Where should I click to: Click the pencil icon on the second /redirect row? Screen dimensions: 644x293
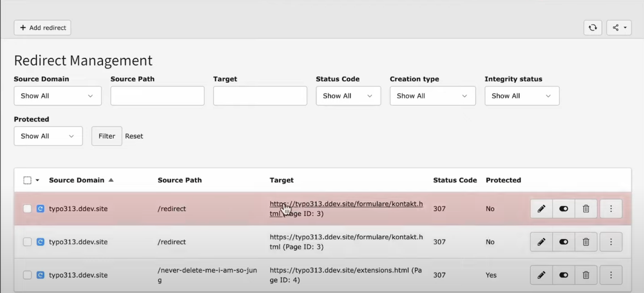click(x=541, y=242)
